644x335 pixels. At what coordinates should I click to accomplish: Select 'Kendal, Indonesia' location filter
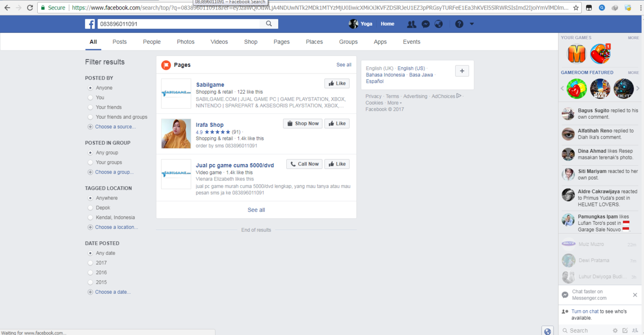click(91, 218)
